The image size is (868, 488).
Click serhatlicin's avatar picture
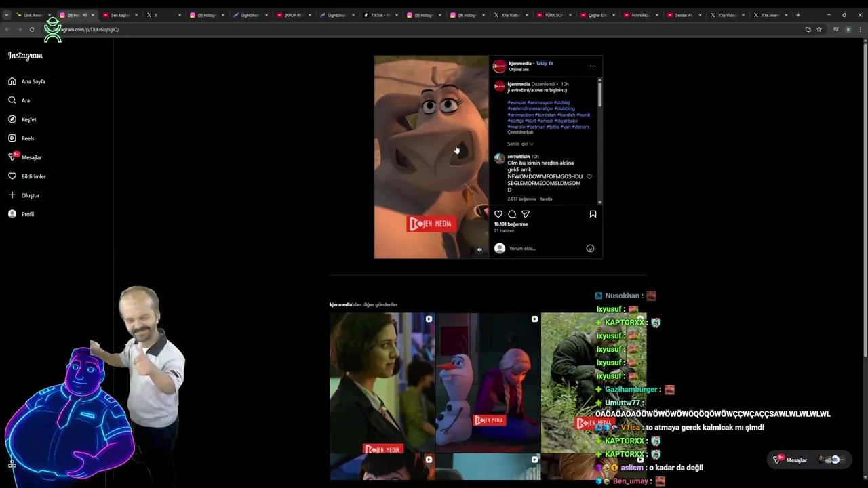click(x=500, y=159)
